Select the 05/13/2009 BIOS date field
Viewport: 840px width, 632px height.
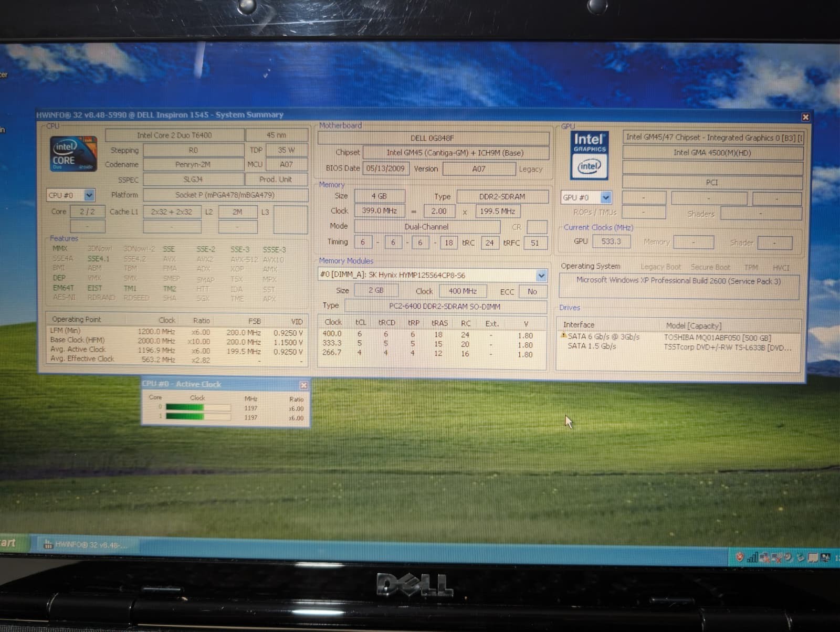[385, 168]
